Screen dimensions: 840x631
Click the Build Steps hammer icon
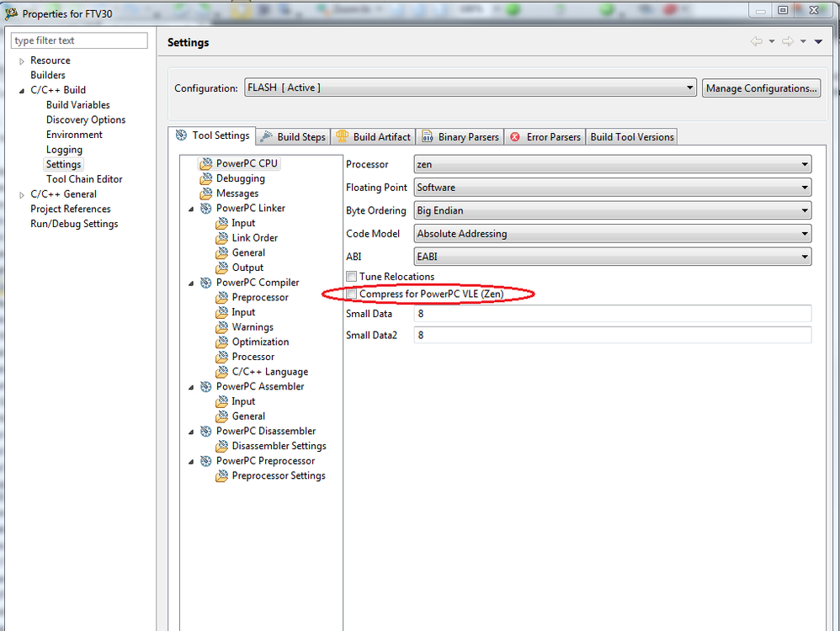(266, 137)
